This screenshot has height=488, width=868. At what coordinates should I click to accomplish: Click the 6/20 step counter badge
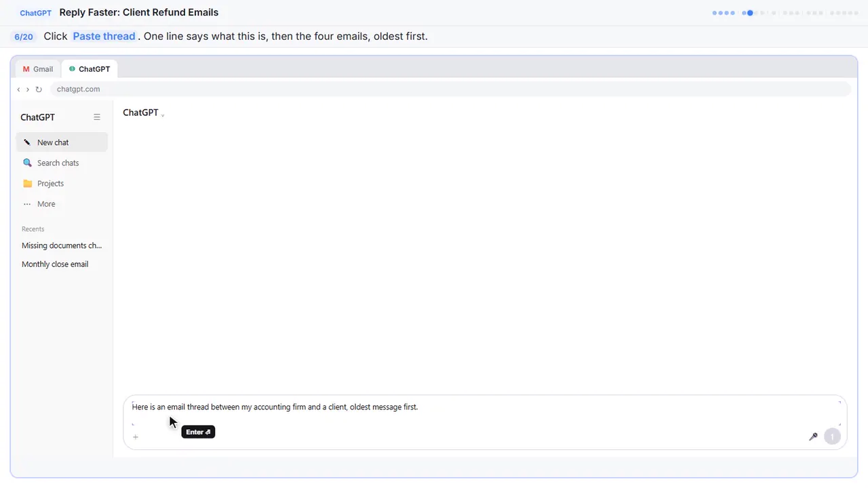click(24, 37)
